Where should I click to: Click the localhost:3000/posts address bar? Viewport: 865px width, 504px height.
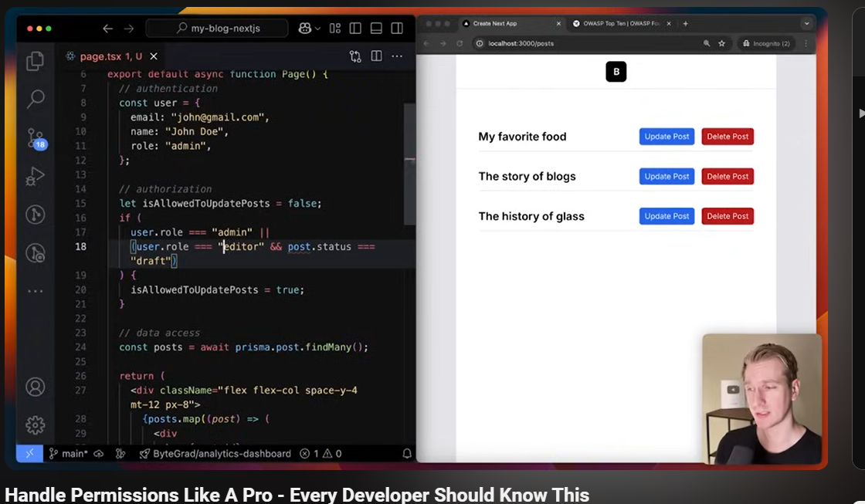[x=587, y=44]
